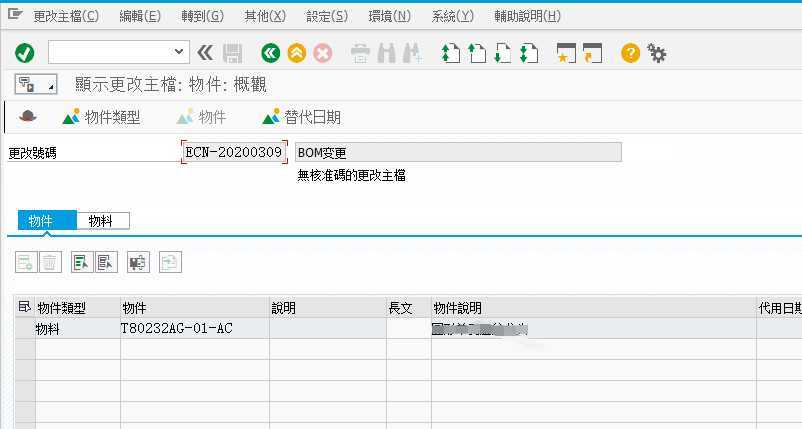Screen dimensions: 802x429
Task: Go to Last Page icon
Action: 529,53
